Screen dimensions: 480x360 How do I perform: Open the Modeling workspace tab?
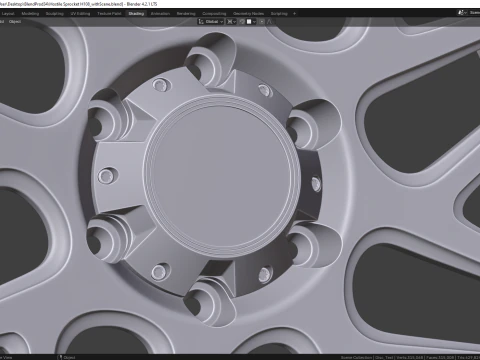(x=30, y=14)
